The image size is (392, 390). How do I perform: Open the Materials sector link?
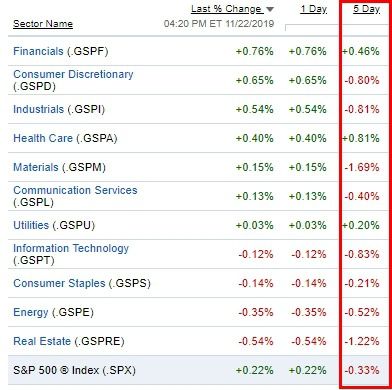(36, 167)
